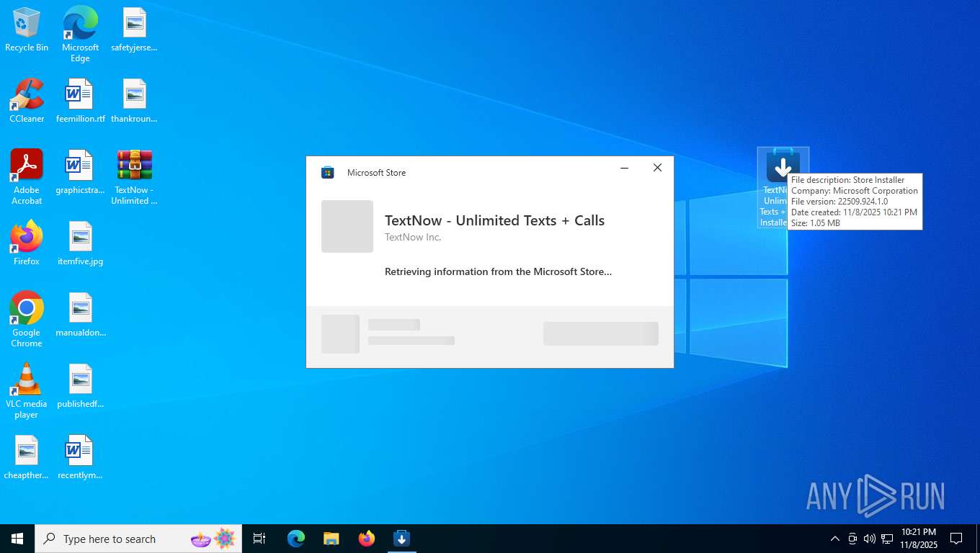
Task: Click the app logo placeholder in Store dialog
Action: (x=347, y=226)
